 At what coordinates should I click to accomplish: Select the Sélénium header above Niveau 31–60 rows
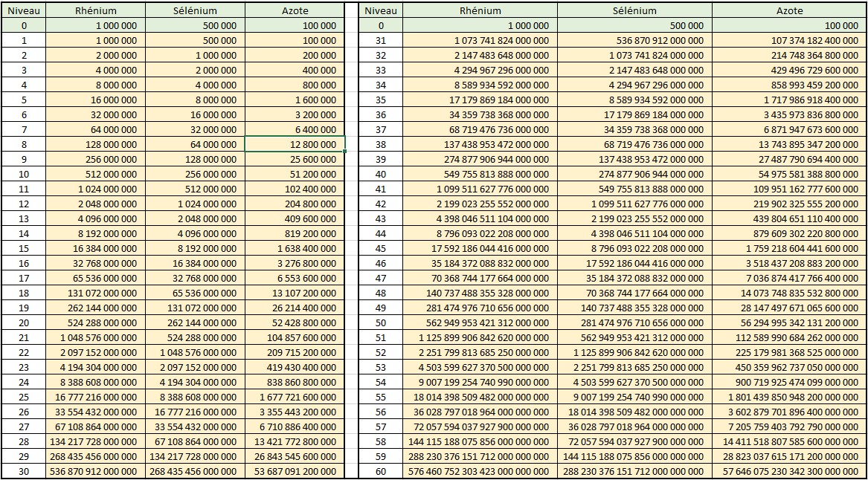tap(634, 11)
